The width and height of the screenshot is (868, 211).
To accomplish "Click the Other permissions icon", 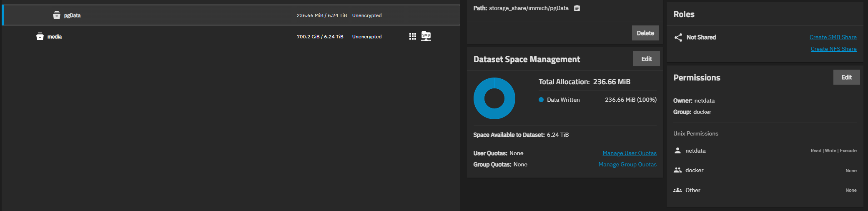I will (678, 190).
